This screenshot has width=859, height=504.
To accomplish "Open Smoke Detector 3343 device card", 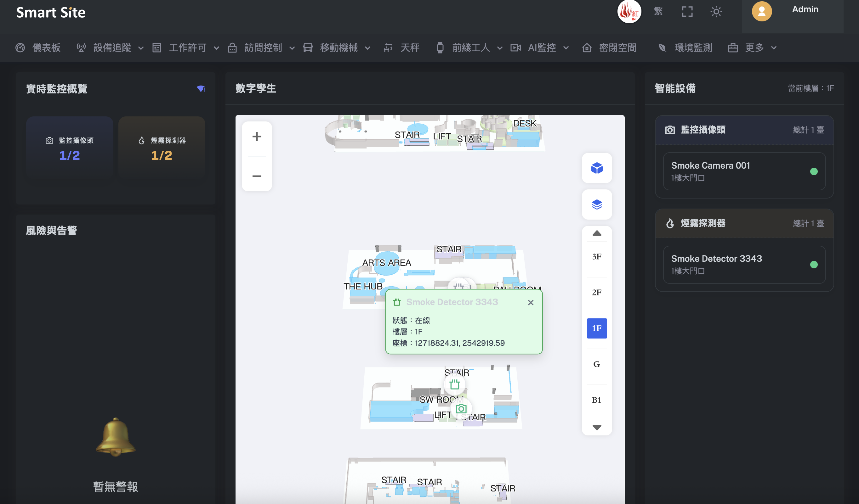I will (744, 265).
